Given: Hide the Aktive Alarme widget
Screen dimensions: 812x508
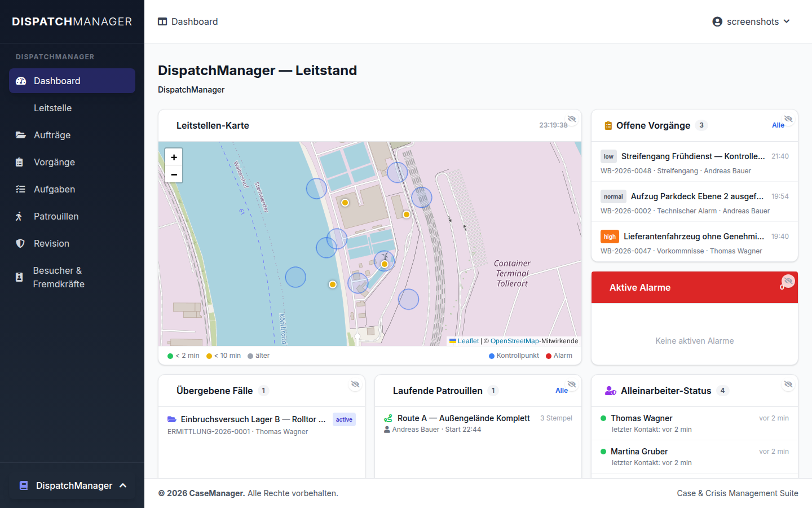Looking at the screenshot, I should pos(788,281).
